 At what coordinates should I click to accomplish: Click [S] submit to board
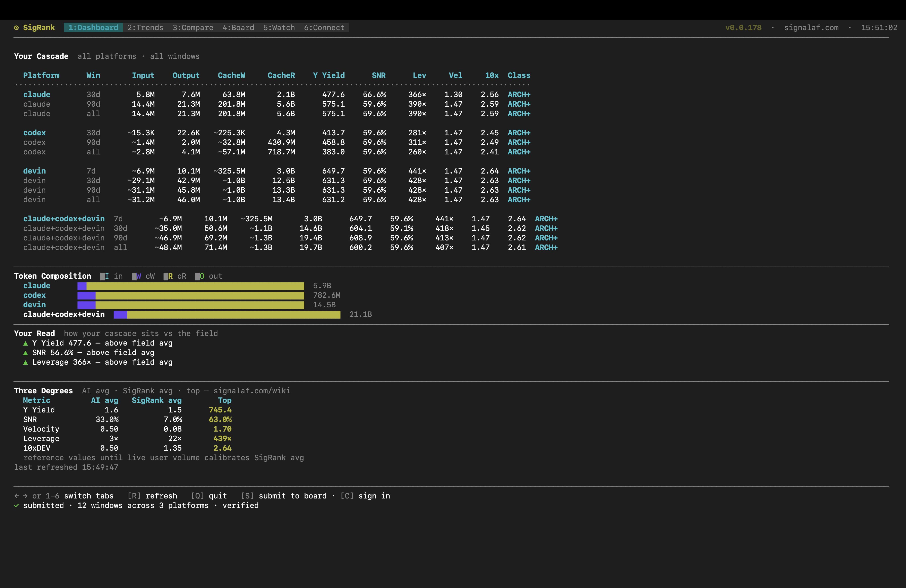click(x=284, y=496)
